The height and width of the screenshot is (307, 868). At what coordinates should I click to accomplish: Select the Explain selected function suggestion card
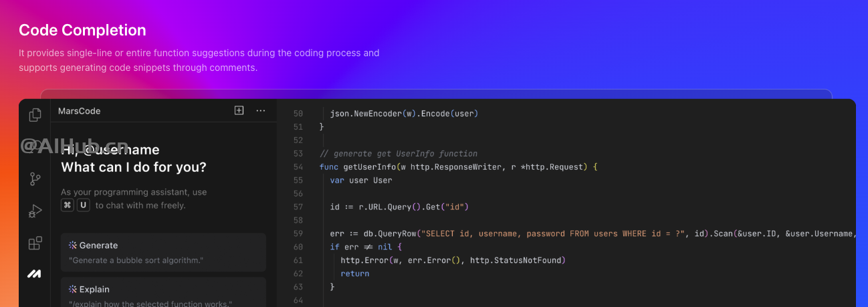tap(163, 292)
